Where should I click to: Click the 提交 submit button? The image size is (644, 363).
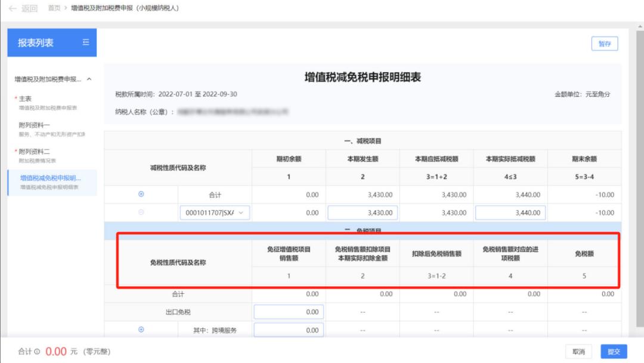[x=614, y=352]
